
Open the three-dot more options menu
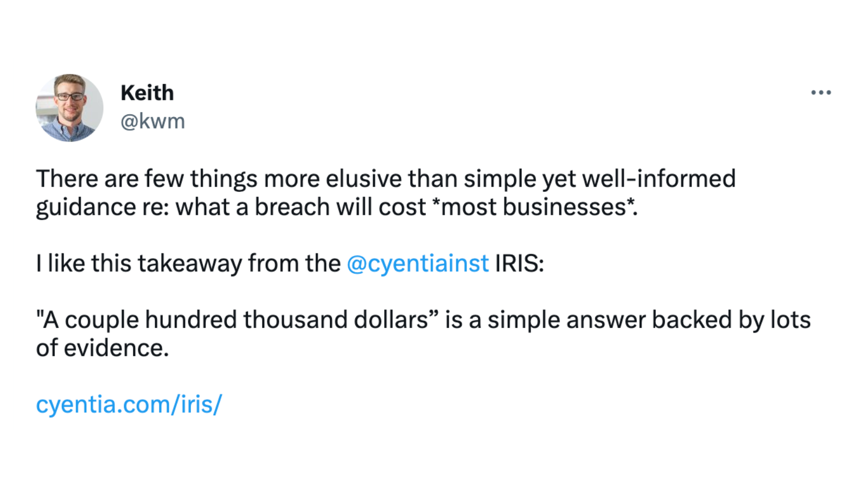pyautogui.click(x=821, y=93)
